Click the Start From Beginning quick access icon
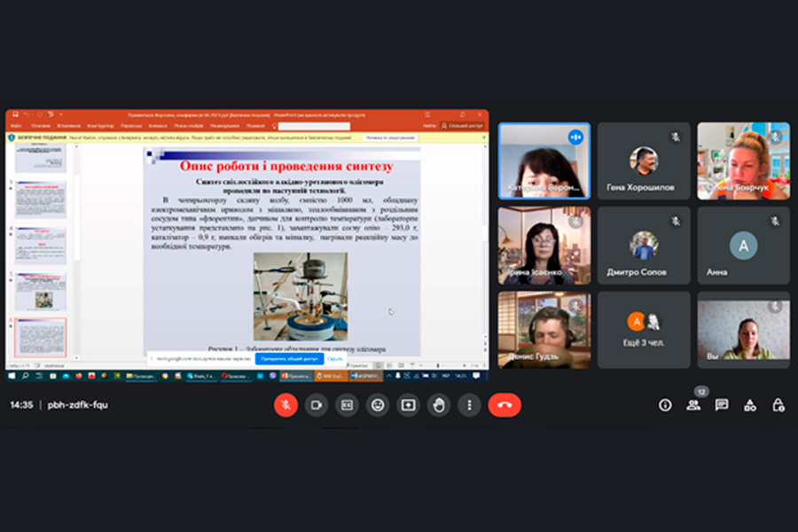798x532 pixels. (x=51, y=114)
